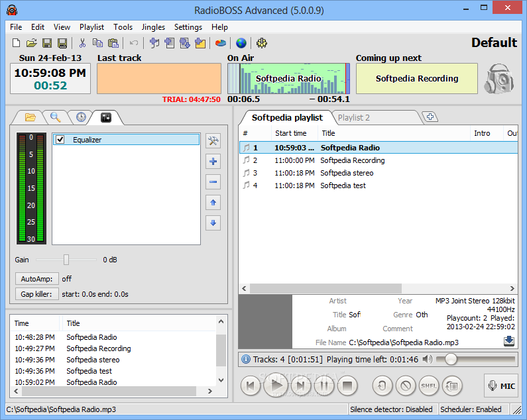Skip to previous track

tap(251, 386)
